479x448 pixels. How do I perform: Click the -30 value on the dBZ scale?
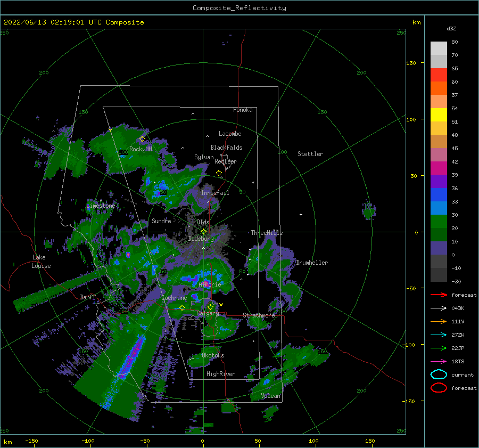tap(456, 282)
